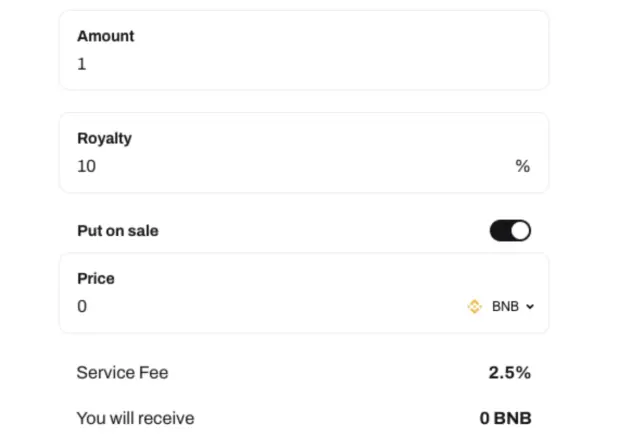The height and width of the screenshot is (448, 631).
Task: Click the percent symbol in Royalty field
Action: pyautogui.click(x=523, y=166)
